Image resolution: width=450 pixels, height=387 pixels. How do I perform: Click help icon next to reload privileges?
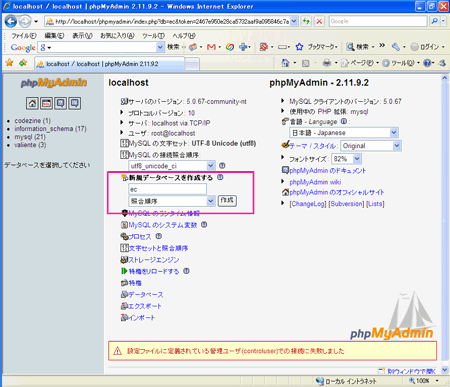187,271
